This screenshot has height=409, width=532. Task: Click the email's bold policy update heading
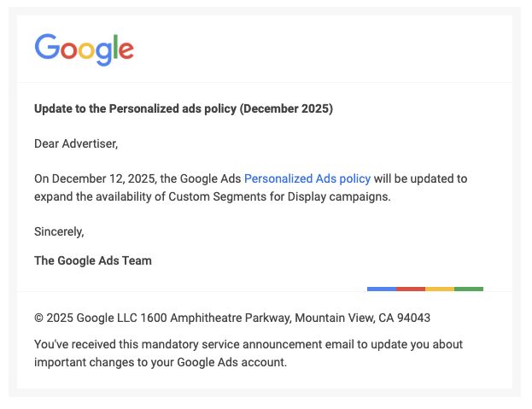pos(184,108)
